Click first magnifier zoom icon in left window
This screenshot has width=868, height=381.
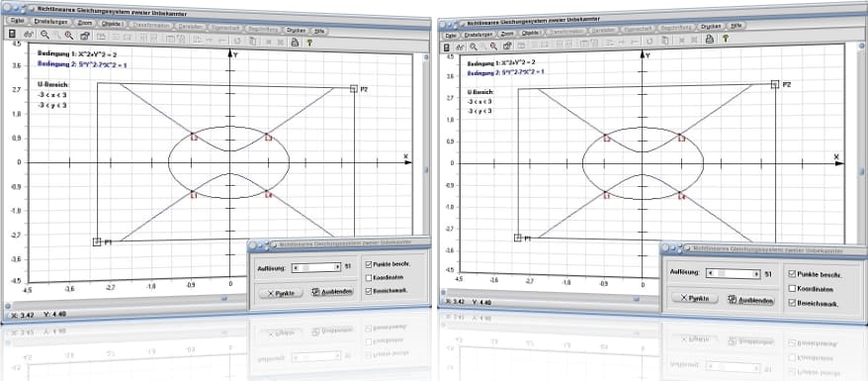(x=44, y=35)
